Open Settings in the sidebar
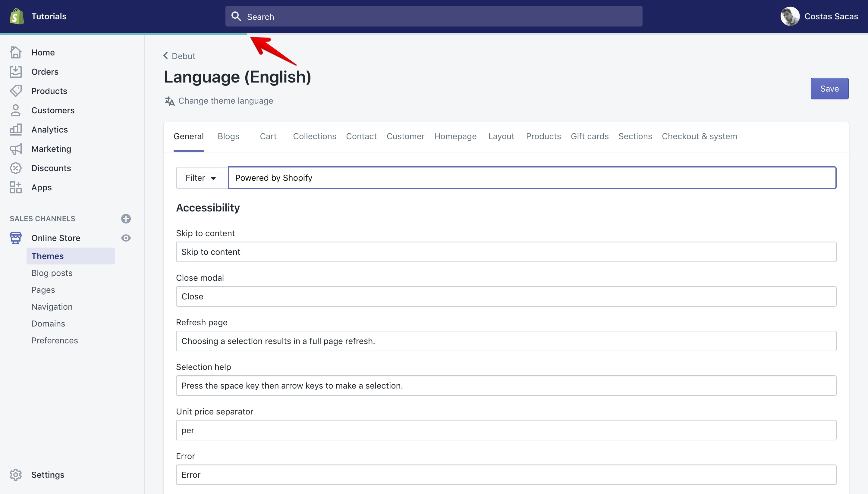The image size is (868, 494). [x=48, y=475]
